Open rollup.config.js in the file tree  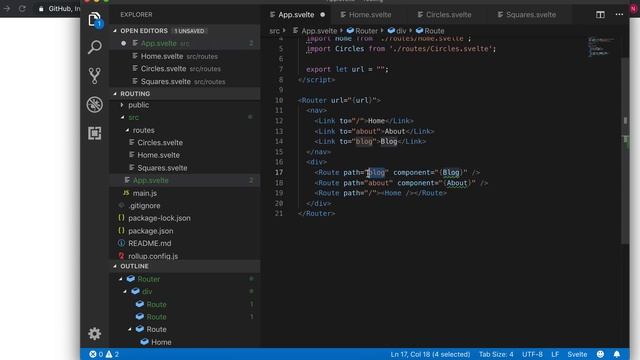pyautogui.click(x=185, y=256)
